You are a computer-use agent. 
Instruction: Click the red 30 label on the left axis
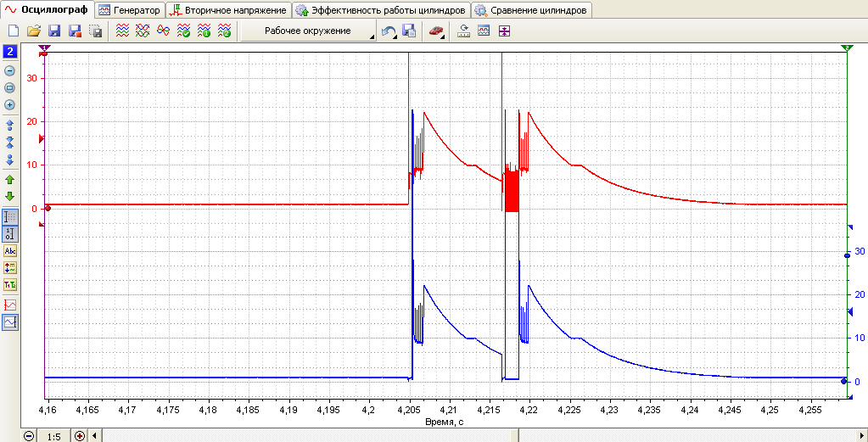32,79
